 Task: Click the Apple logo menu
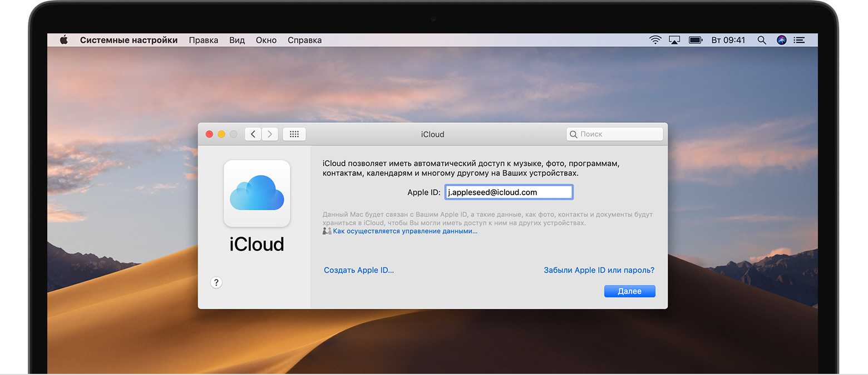[x=63, y=40]
